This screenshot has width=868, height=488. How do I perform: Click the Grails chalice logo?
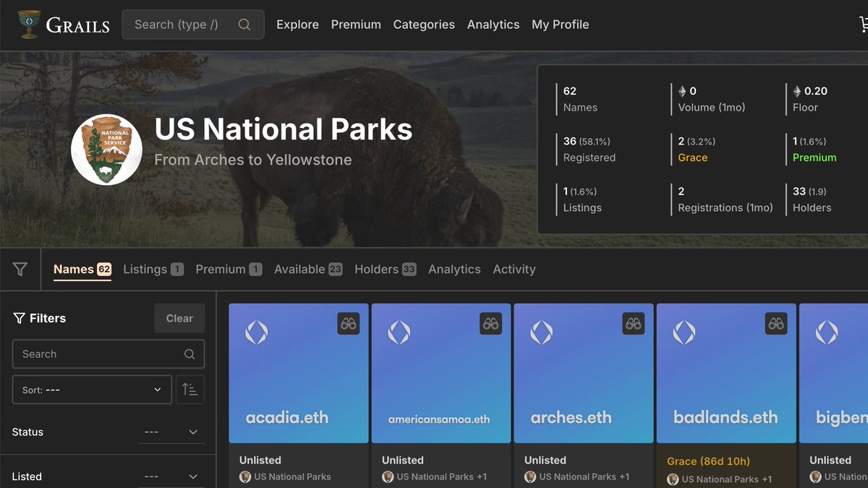[30, 25]
